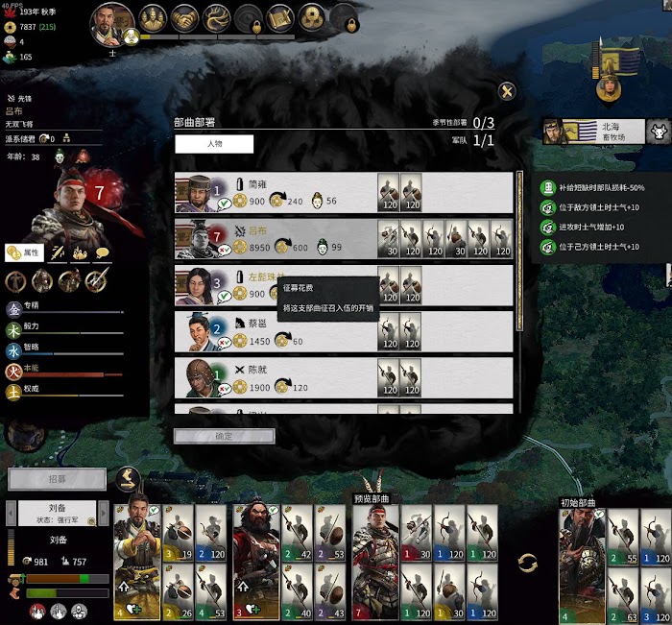This screenshot has height=625, width=672.
Task: Close the 部曲部署 deployment panel
Action: 507,91
